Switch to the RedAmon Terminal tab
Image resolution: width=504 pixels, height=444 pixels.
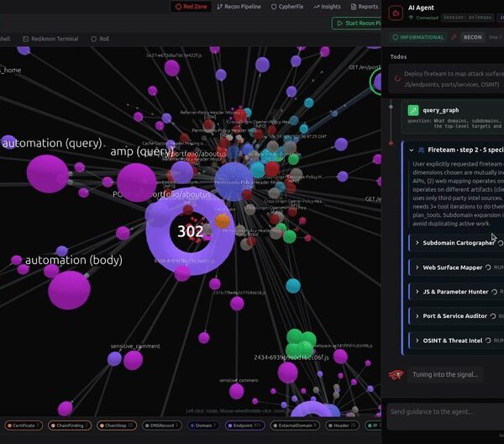(50, 39)
